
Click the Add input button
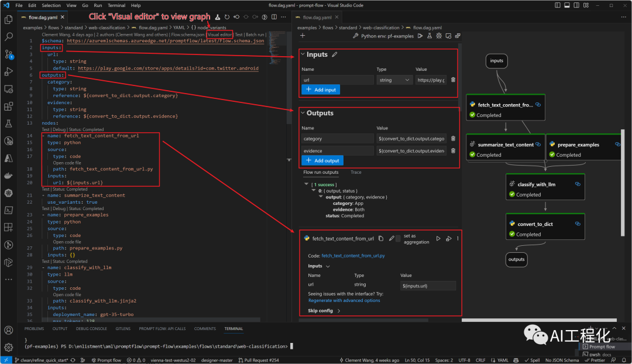(x=321, y=90)
